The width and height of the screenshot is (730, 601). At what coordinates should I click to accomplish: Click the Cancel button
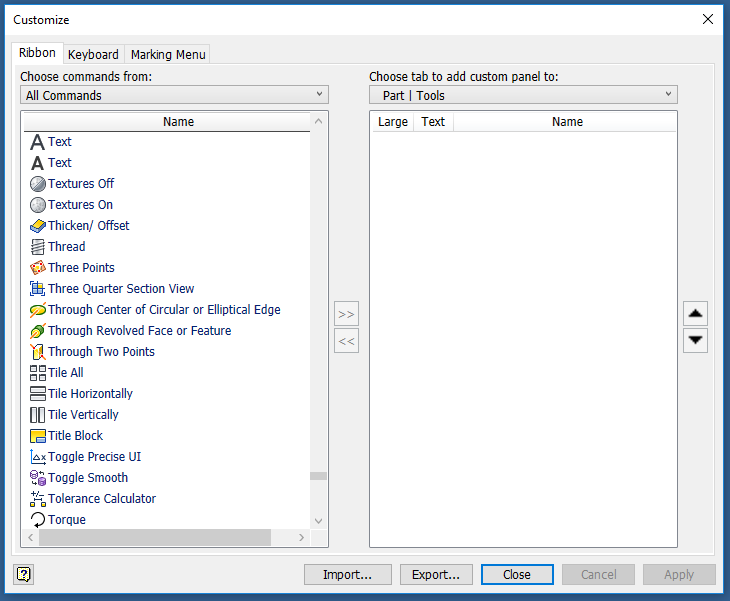(x=598, y=574)
